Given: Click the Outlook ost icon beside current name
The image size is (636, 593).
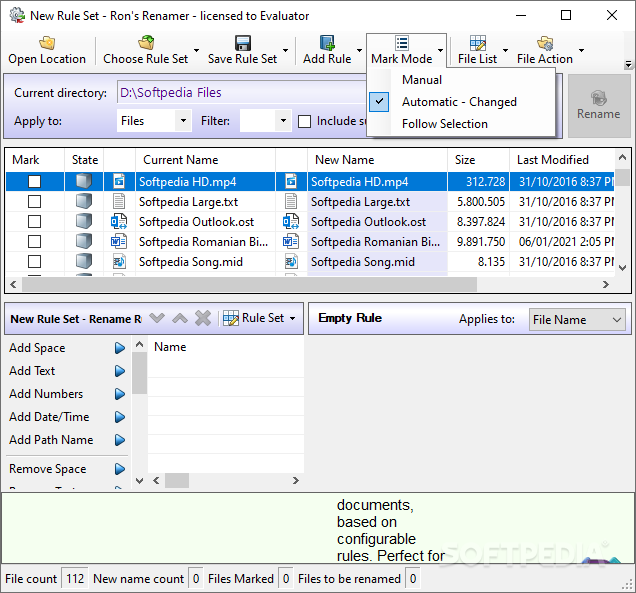Looking at the screenshot, I should coord(119,221).
